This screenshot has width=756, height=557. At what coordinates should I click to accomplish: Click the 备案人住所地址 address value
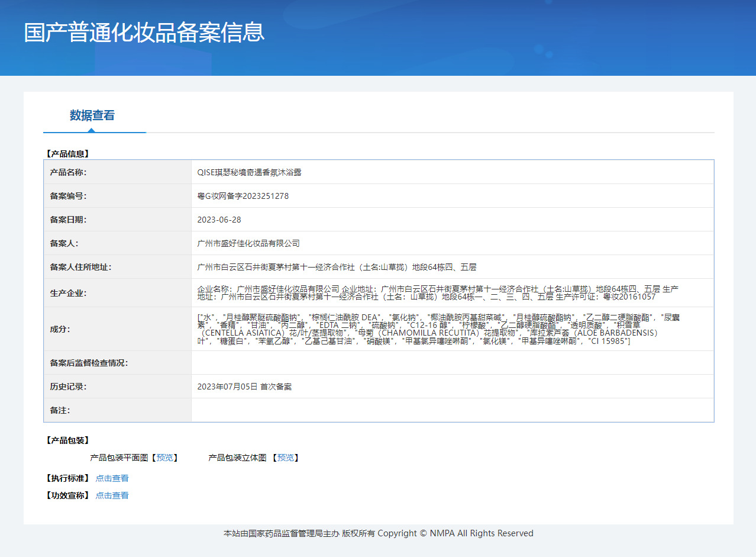(337, 267)
